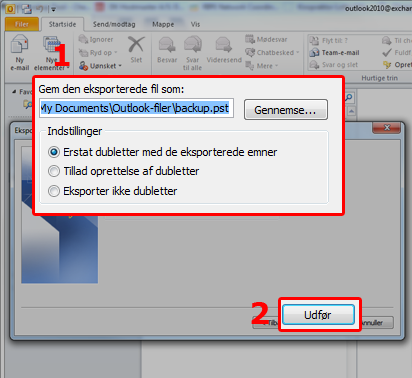Open the Nye elementer menu
Screen dimensions: 412x378
click(51, 53)
